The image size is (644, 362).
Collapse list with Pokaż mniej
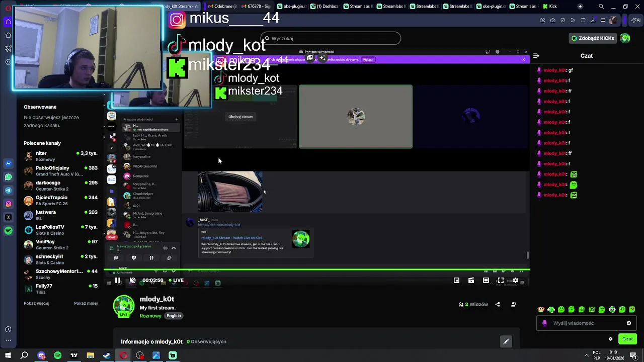86,303
